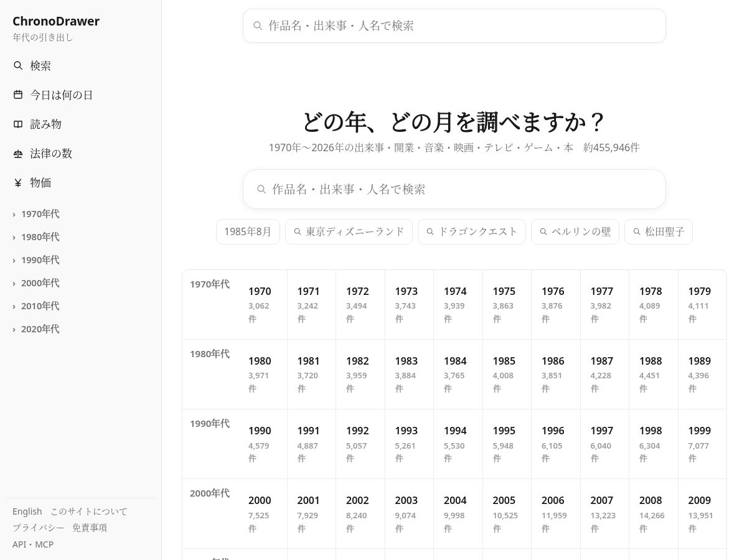Search for 東京ディズニーランド suggestion
Image resolution: width=747 pixels, height=560 pixels.
pos(349,231)
